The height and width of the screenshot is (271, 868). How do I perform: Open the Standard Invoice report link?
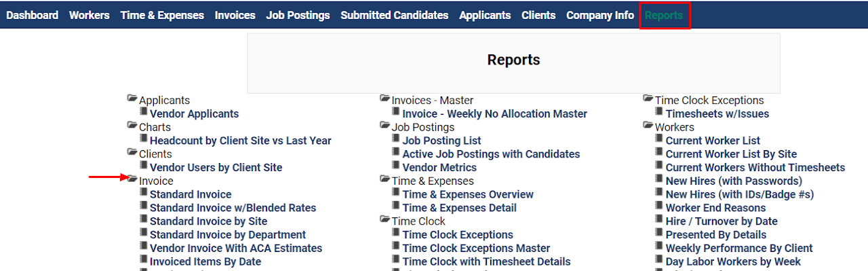click(191, 194)
